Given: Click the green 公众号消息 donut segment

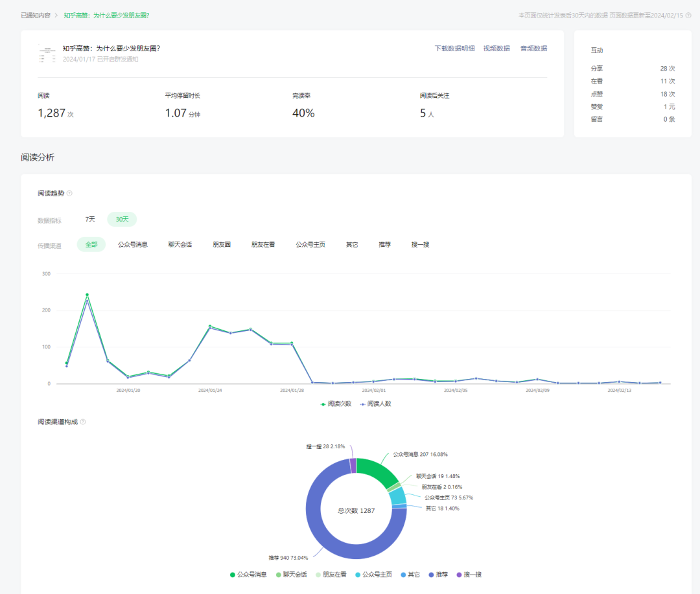Looking at the screenshot, I should coord(377,471).
